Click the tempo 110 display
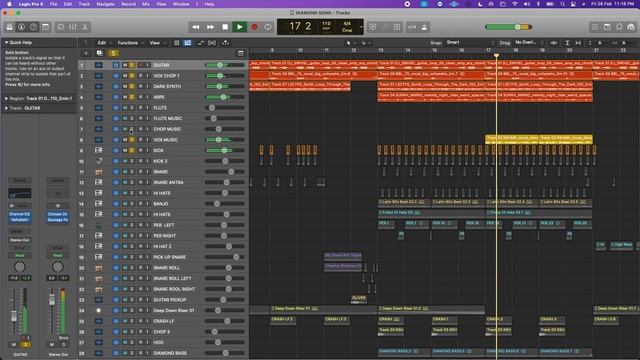Screen dimensions: 640x360 [x=326, y=25]
